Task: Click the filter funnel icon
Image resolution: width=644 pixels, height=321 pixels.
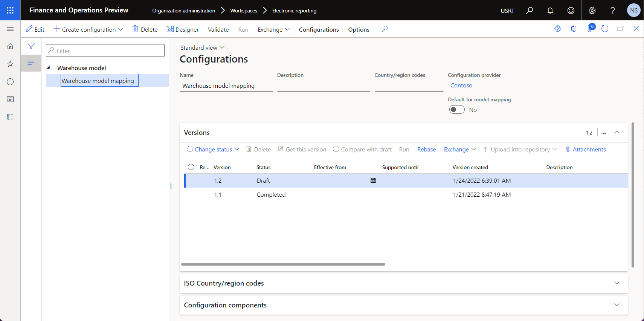Action: [31, 46]
